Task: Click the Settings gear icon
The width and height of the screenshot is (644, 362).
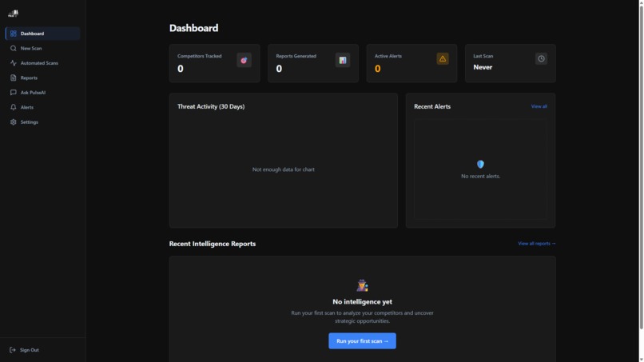Action: pyautogui.click(x=13, y=122)
